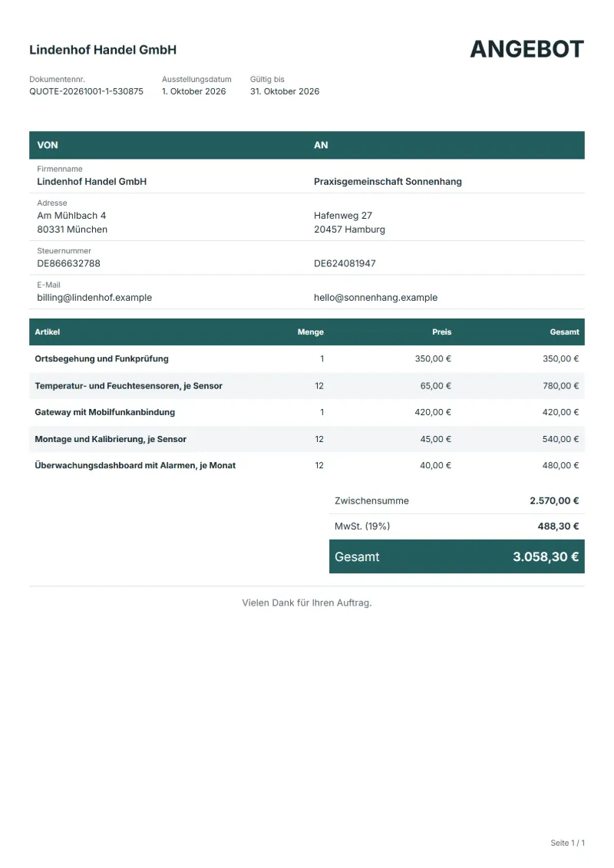Click sender email billing@lindenhof.example
Viewport: 614px width, 868px height.
(94, 297)
